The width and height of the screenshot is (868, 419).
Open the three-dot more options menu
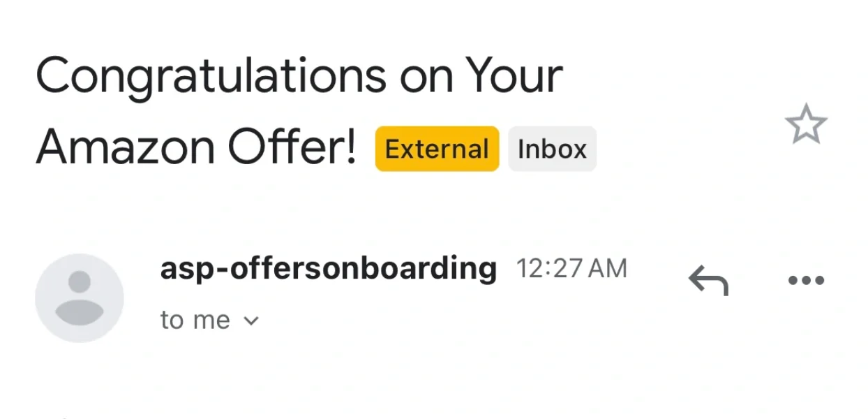pyautogui.click(x=806, y=281)
